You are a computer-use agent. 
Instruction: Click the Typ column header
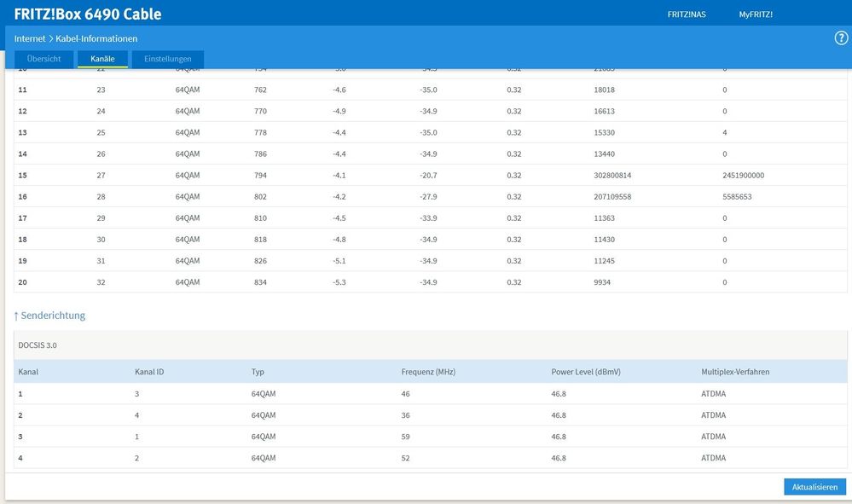tap(258, 372)
